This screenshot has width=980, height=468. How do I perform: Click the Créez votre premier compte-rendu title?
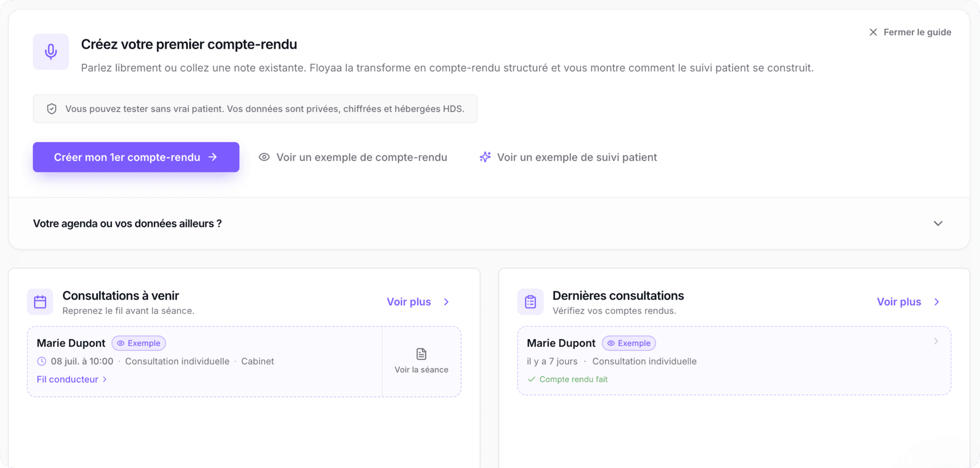click(x=189, y=44)
